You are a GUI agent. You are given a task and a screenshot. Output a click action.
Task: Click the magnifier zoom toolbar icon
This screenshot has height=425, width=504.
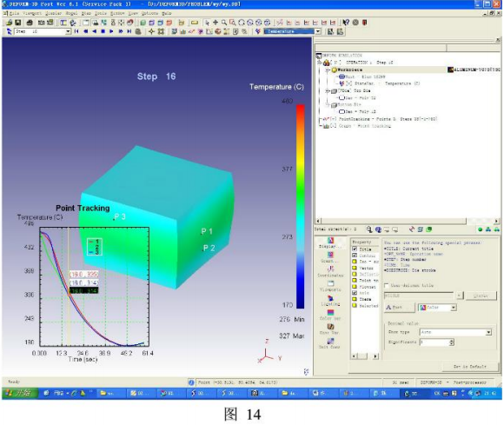224,23
